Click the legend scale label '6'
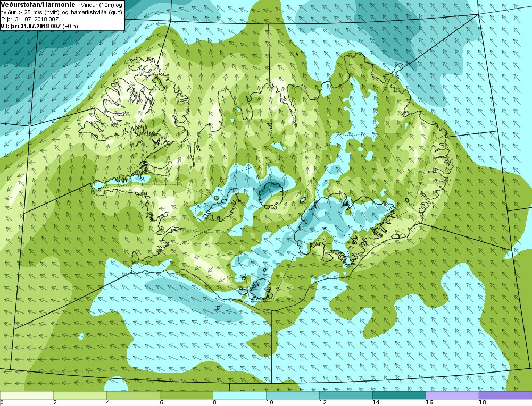The width and height of the screenshot is (532, 406). (161, 403)
